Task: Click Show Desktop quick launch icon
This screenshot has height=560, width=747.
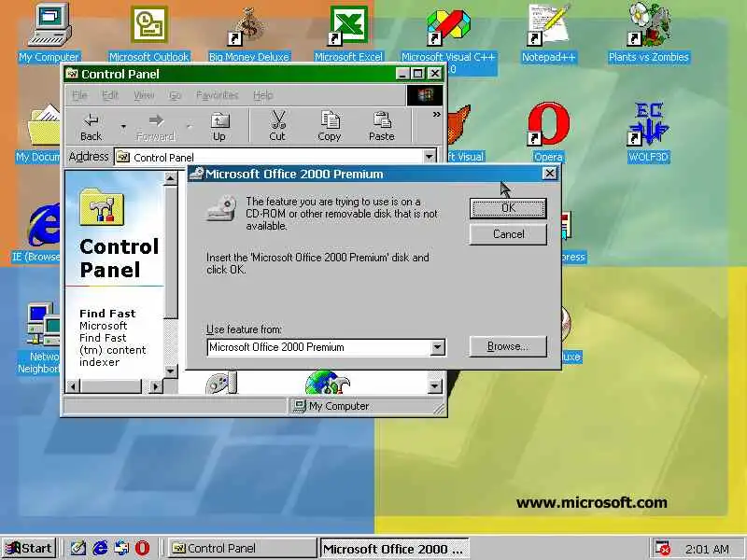Action: tap(78, 548)
